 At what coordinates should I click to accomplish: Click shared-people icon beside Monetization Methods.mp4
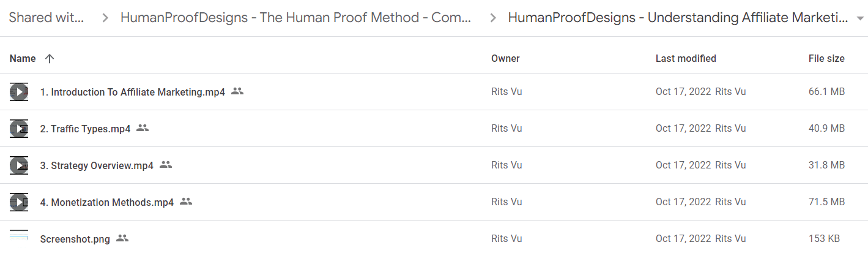pos(186,202)
